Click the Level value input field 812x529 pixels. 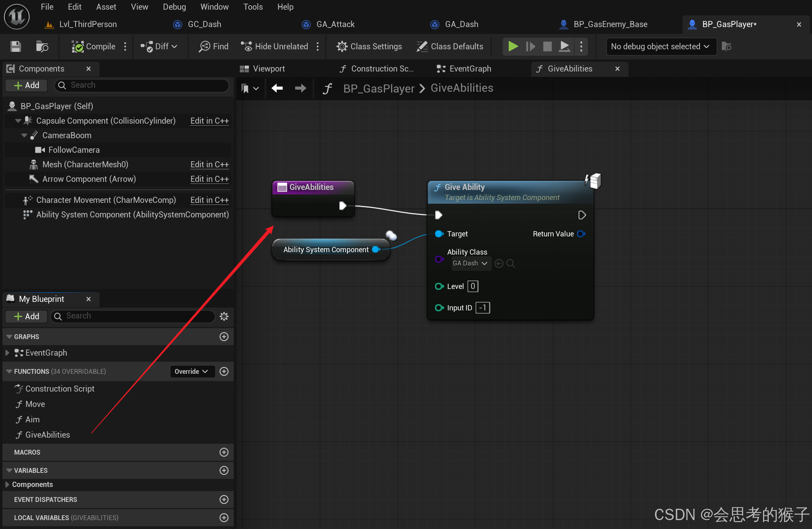coord(473,286)
